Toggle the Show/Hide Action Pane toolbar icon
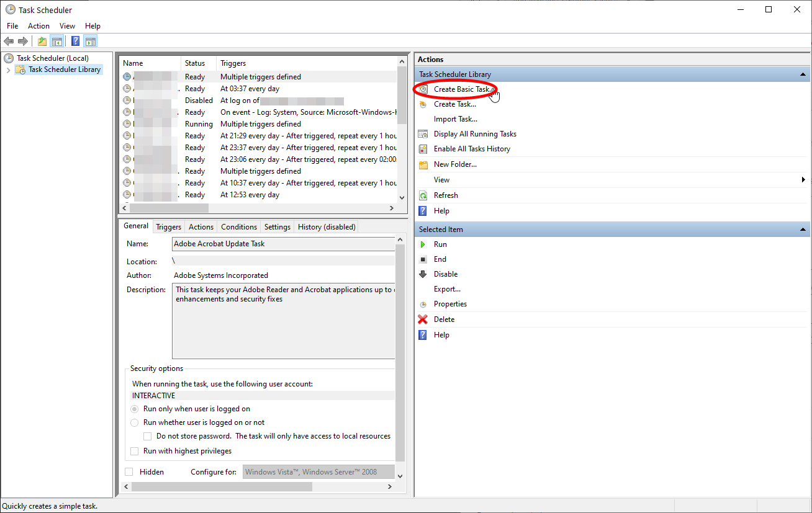This screenshot has width=812, height=513. [x=91, y=42]
